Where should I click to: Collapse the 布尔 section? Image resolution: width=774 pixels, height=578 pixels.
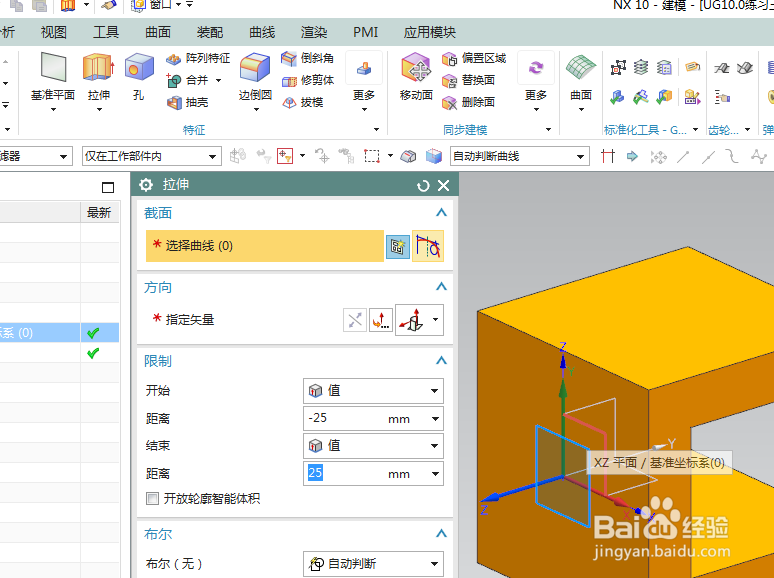(x=441, y=534)
